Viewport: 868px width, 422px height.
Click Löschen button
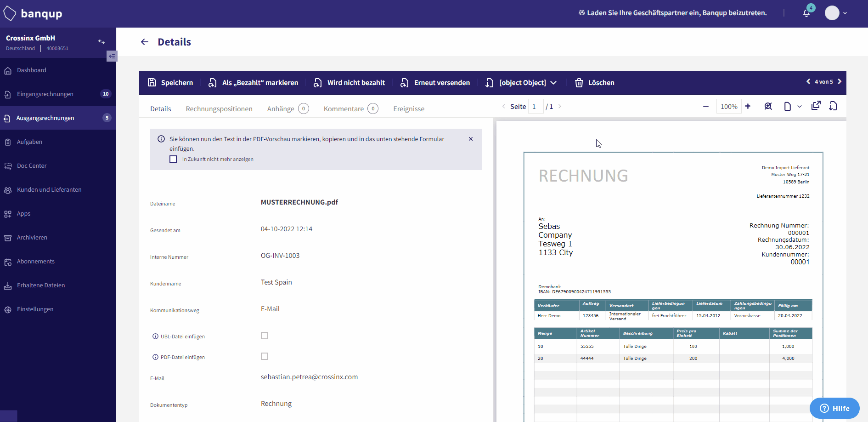point(595,83)
